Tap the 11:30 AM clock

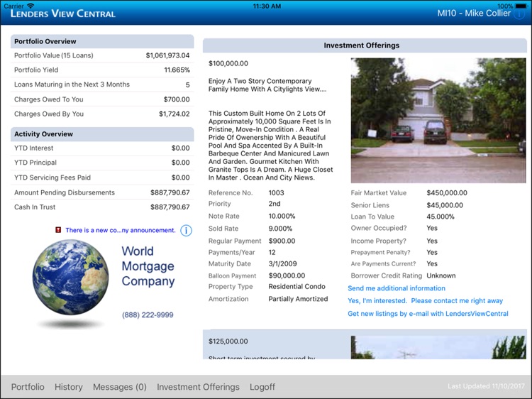point(267,6)
